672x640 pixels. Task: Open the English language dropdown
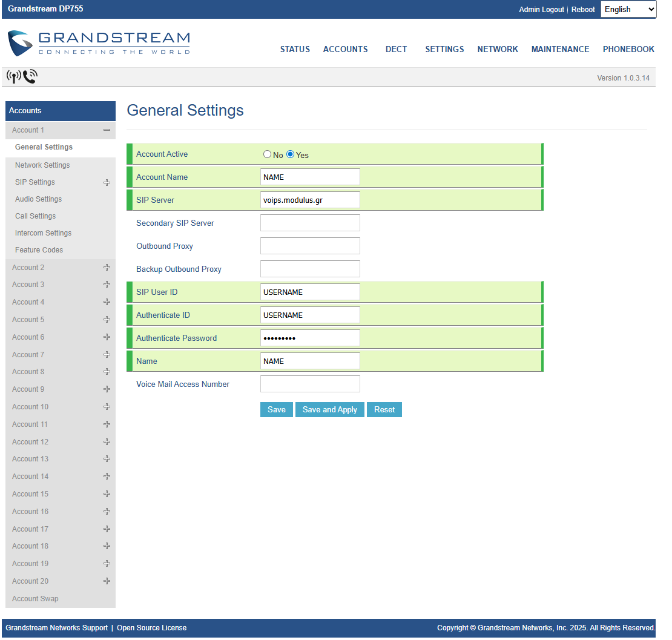tap(628, 9)
